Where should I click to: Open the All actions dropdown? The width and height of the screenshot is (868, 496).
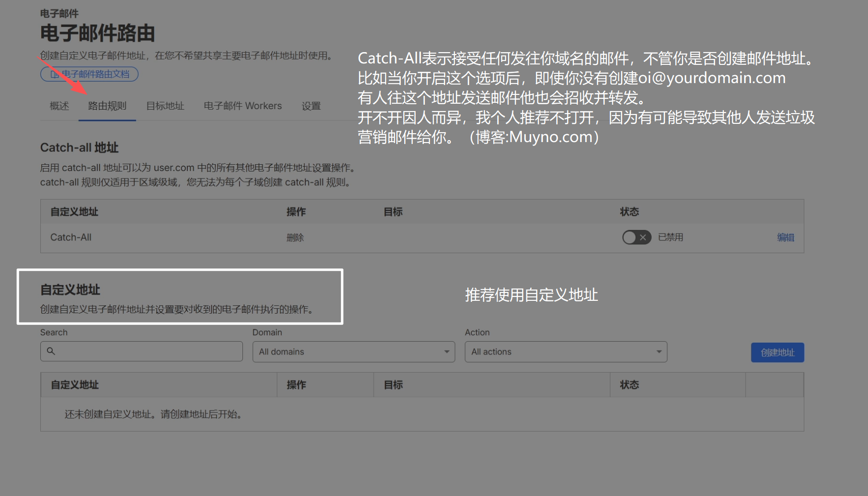(x=566, y=352)
